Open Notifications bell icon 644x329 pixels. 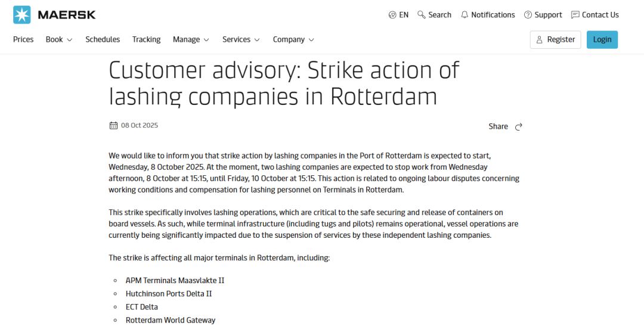click(465, 15)
